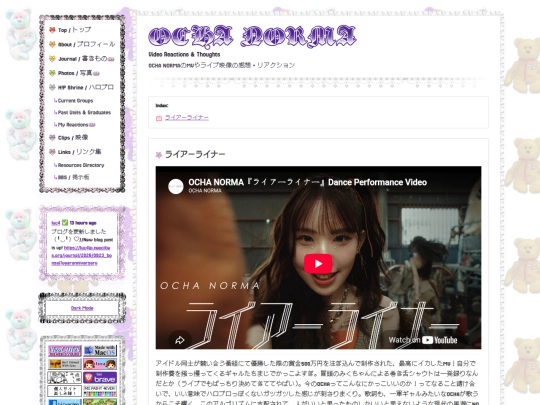Image resolution: width=540 pixels, height=405 pixels.
Task: Click the channel name OCHA NORMA under video title
Action: [205, 190]
